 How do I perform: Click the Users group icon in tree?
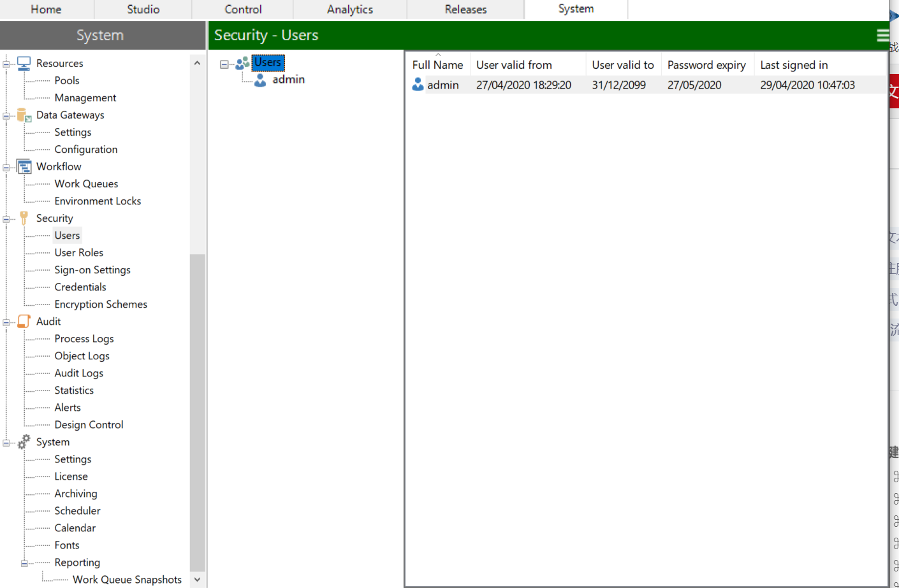coord(242,62)
